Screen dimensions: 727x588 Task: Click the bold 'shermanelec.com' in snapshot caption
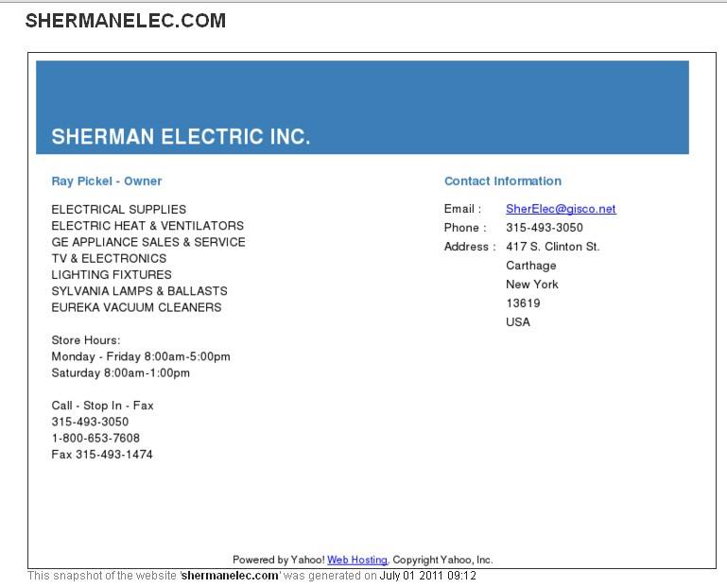click(x=230, y=576)
